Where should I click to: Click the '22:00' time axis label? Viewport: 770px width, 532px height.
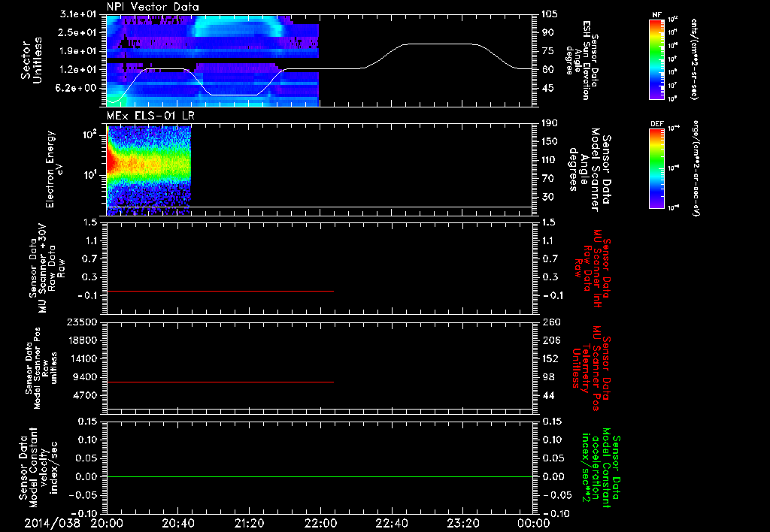(320, 523)
